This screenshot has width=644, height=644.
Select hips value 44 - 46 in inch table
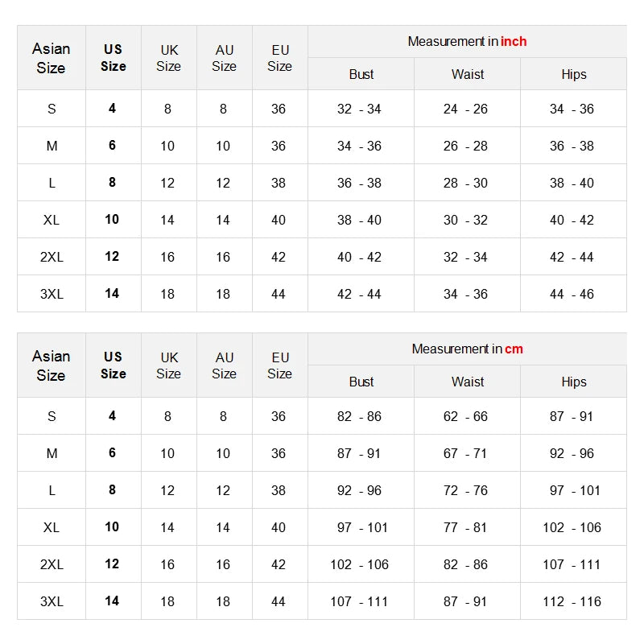coord(572,294)
